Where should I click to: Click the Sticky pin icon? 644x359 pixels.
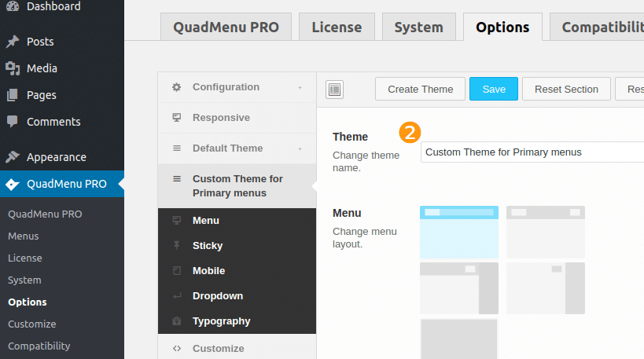coord(177,245)
